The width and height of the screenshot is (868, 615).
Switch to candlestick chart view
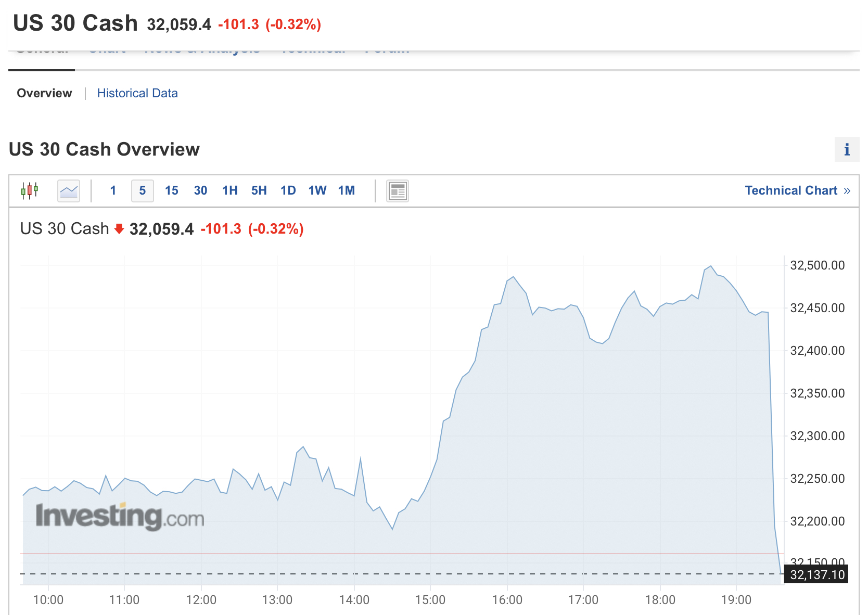coord(30,190)
